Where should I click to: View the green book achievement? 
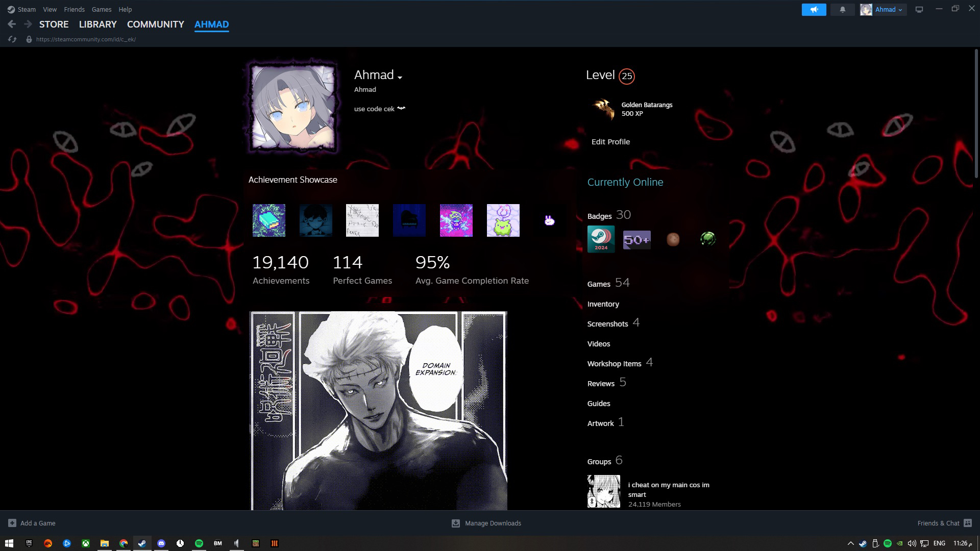(x=269, y=220)
